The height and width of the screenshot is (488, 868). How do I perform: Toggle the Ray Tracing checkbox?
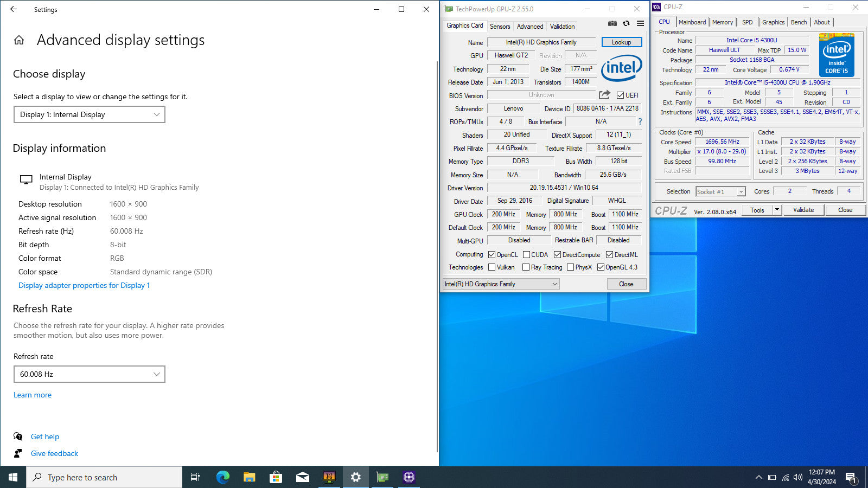pos(526,267)
